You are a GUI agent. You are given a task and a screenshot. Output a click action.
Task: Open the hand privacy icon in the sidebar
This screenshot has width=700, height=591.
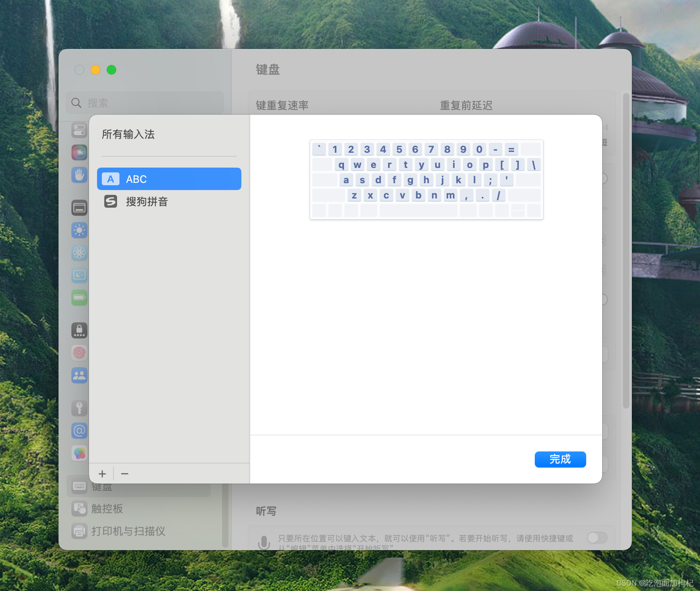coord(79,175)
